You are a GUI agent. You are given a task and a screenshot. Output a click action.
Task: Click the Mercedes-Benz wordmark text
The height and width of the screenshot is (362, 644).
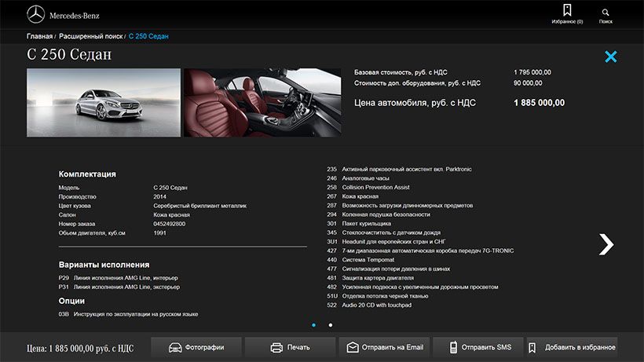[75, 15]
